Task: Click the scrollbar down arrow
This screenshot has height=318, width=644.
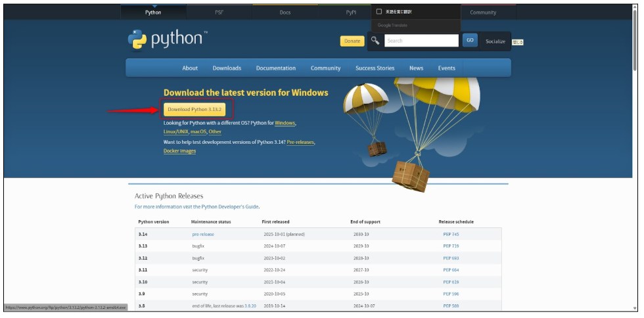Action: [636, 308]
